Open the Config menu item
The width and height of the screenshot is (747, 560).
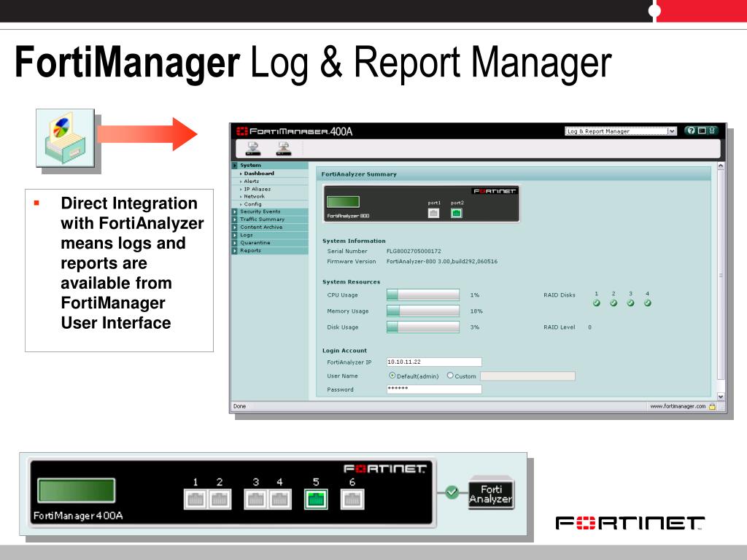click(x=252, y=204)
